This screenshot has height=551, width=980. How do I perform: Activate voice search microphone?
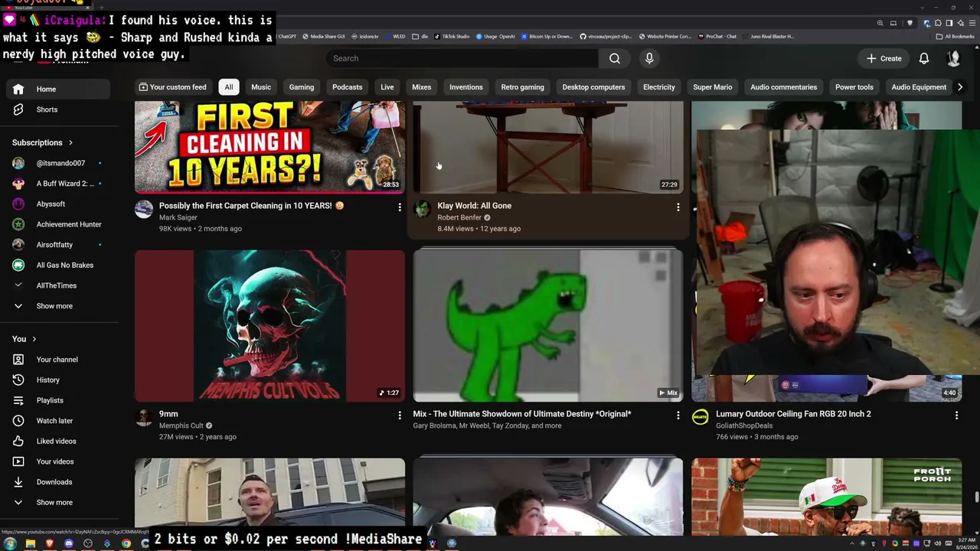point(649,58)
